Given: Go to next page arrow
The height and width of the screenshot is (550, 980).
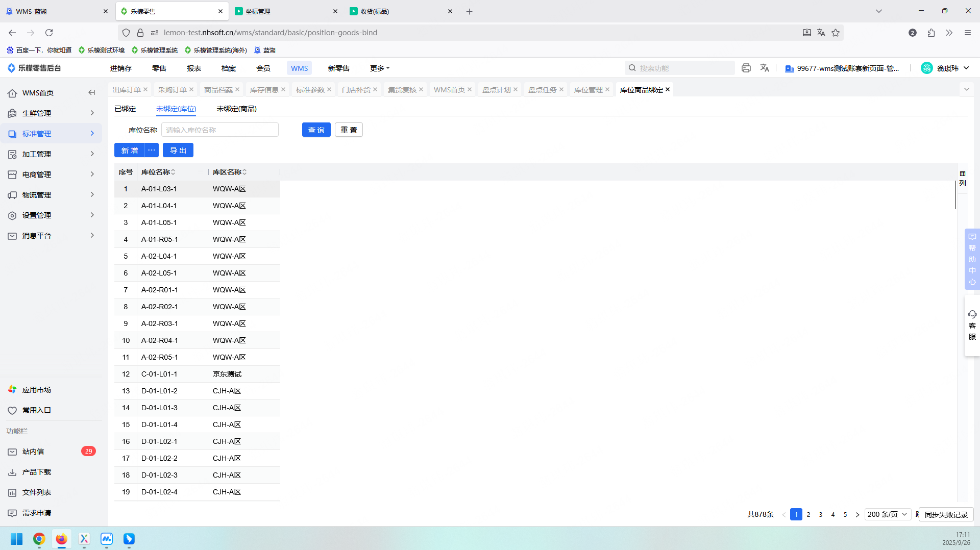Looking at the screenshot, I should [x=857, y=514].
